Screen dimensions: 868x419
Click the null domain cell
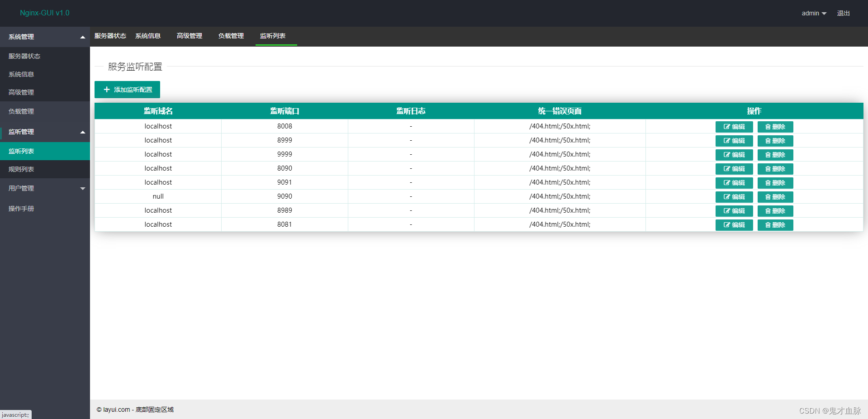pyautogui.click(x=158, y=196)
